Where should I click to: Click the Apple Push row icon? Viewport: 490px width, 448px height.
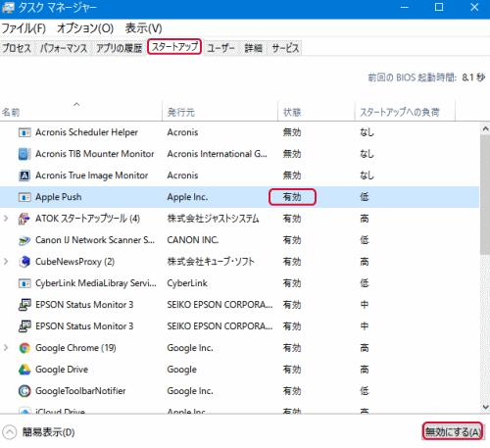[x=24, y=197]
